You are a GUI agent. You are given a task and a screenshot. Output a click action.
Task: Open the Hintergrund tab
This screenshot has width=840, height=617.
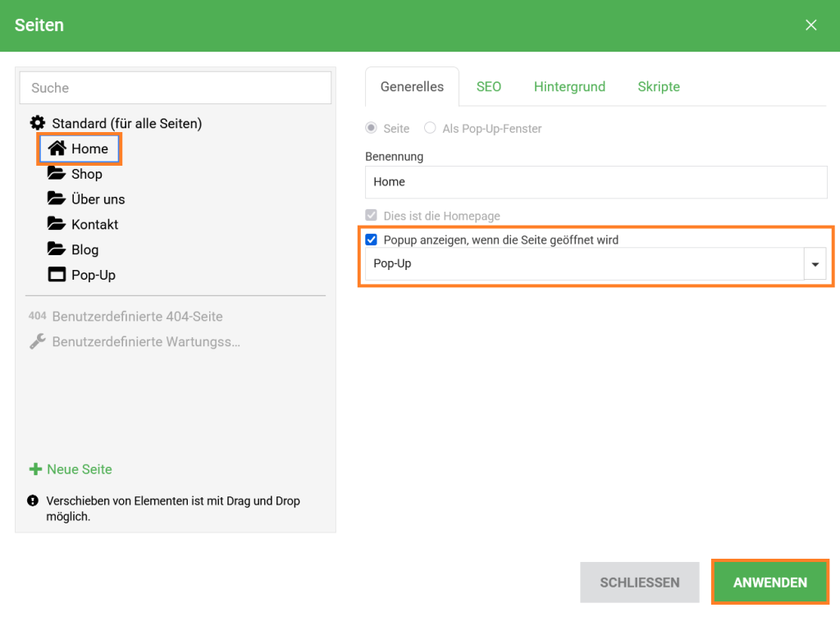569,87
